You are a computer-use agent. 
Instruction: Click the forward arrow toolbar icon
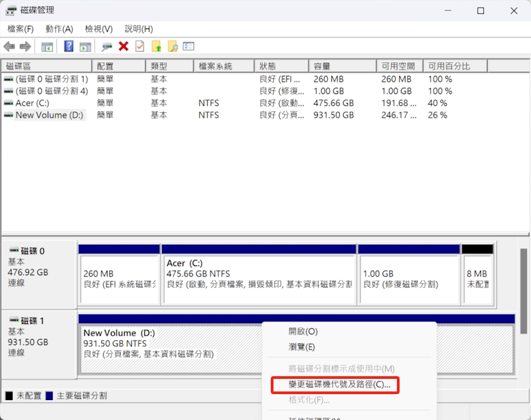point(25,46)
